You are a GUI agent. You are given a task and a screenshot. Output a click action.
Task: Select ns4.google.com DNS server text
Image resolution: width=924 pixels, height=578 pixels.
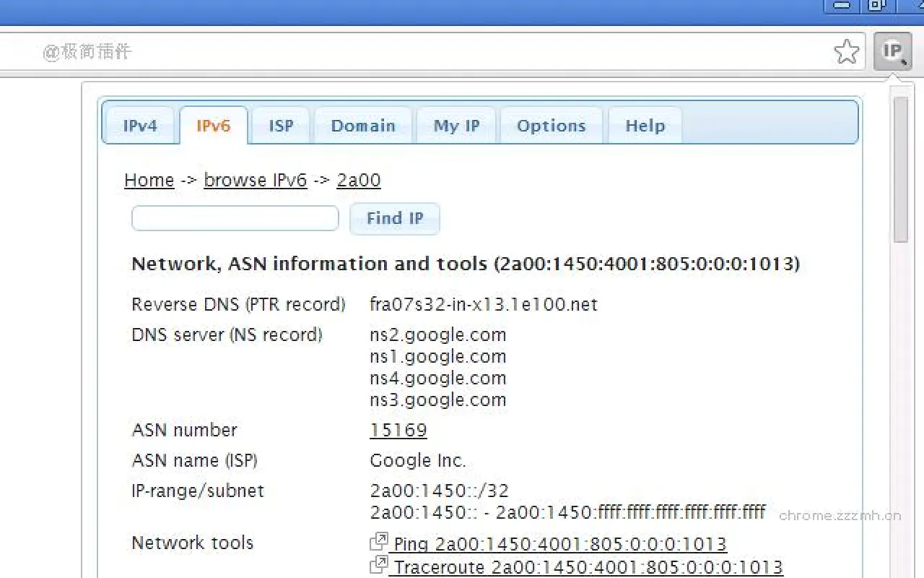(x=438, y=379)
